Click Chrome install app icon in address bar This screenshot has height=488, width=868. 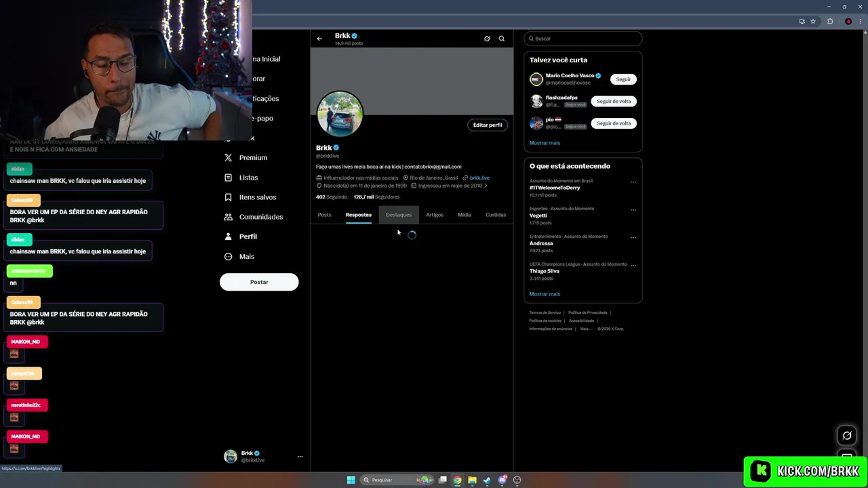802,21
